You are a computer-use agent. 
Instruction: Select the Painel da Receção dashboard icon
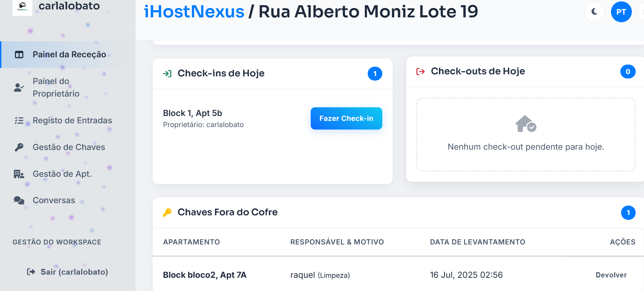pyautogui.click(x=19, y=54)
